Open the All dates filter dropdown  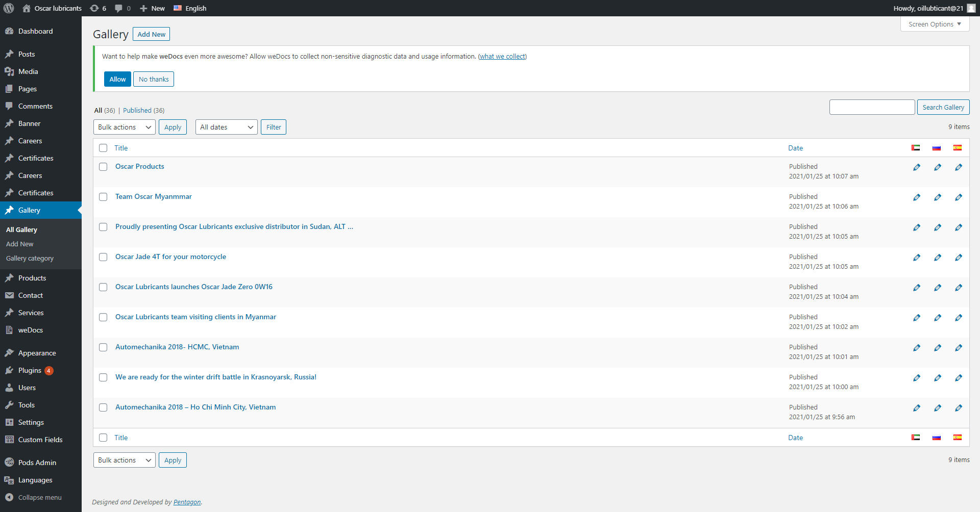click(x=227, y=127)
